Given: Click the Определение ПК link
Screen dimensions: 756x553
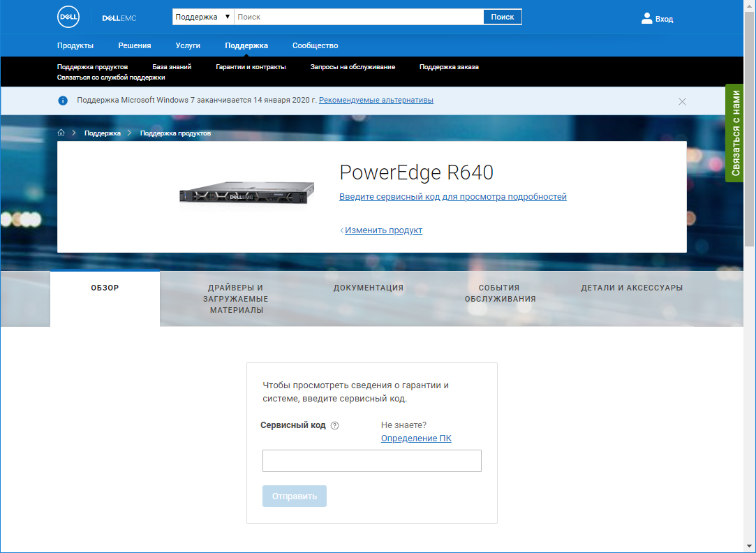Looking at the screenshot, I should tap(416, 438).
